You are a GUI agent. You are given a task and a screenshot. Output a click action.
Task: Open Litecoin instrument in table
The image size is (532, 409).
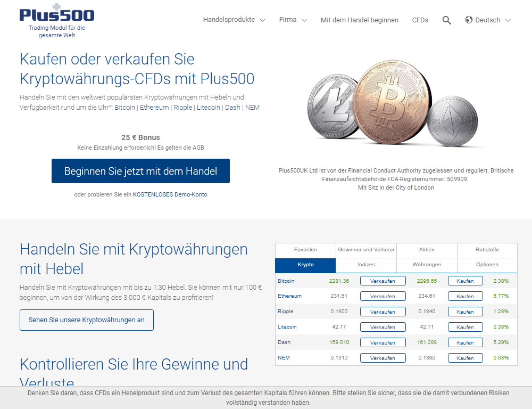pyautogui.click(x=287, y=327)
